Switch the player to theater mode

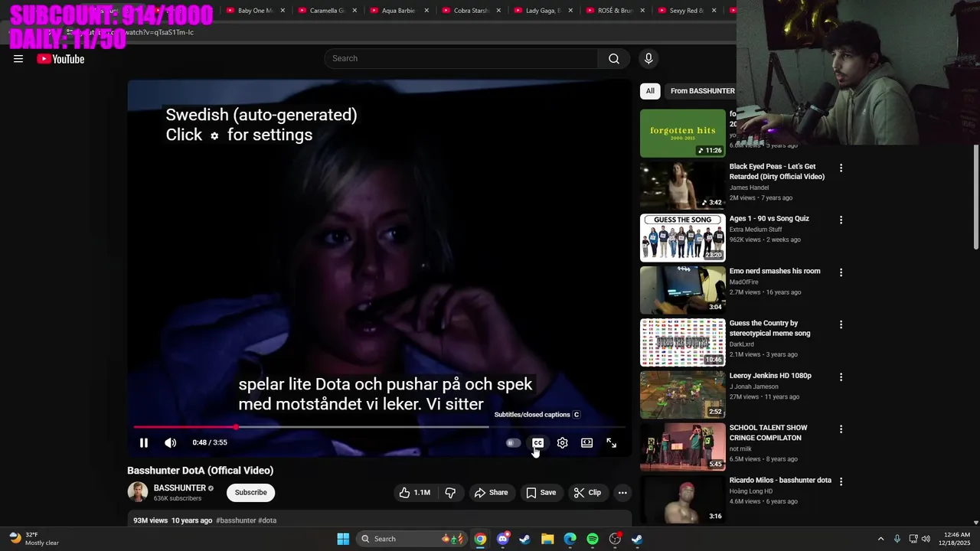pos(587,443)
